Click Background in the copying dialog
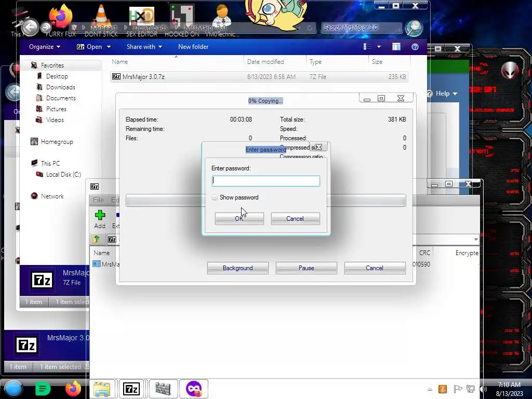Viewport: 532px width, 399px height. 237,268
